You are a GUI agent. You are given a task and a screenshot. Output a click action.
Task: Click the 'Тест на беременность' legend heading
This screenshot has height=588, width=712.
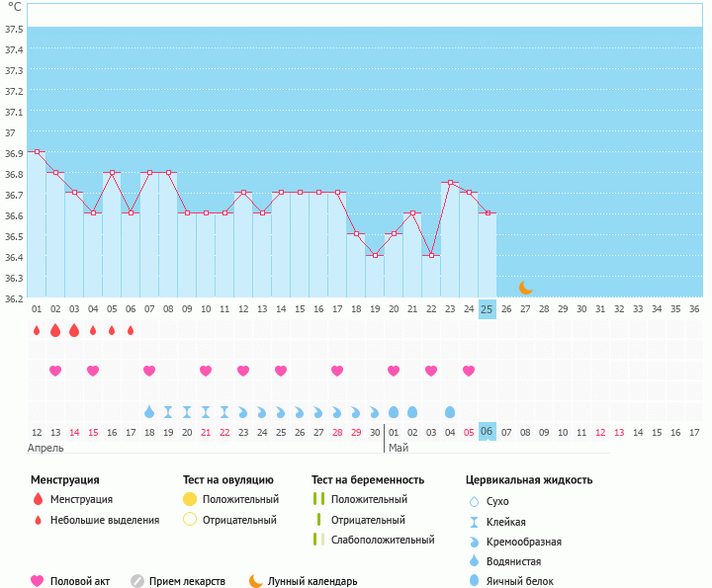click(366, 480)
